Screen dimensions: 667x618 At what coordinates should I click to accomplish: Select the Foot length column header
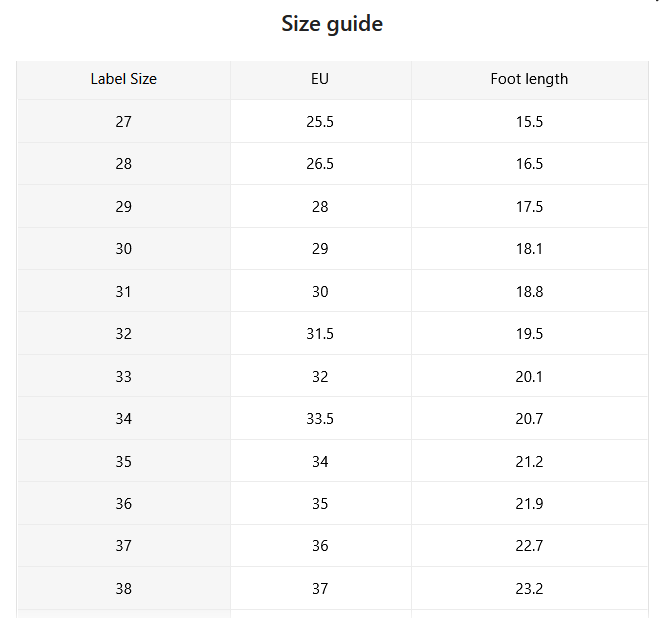point(530,80)
